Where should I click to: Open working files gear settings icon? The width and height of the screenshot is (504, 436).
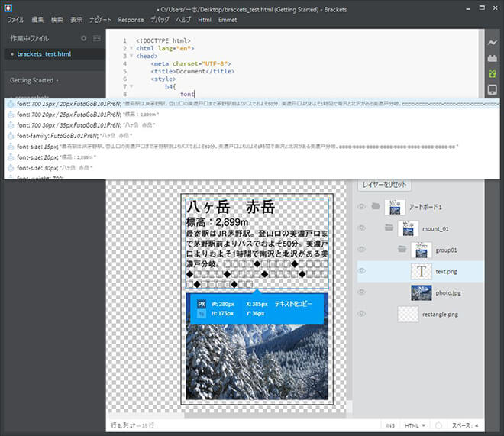click(83, 38)
